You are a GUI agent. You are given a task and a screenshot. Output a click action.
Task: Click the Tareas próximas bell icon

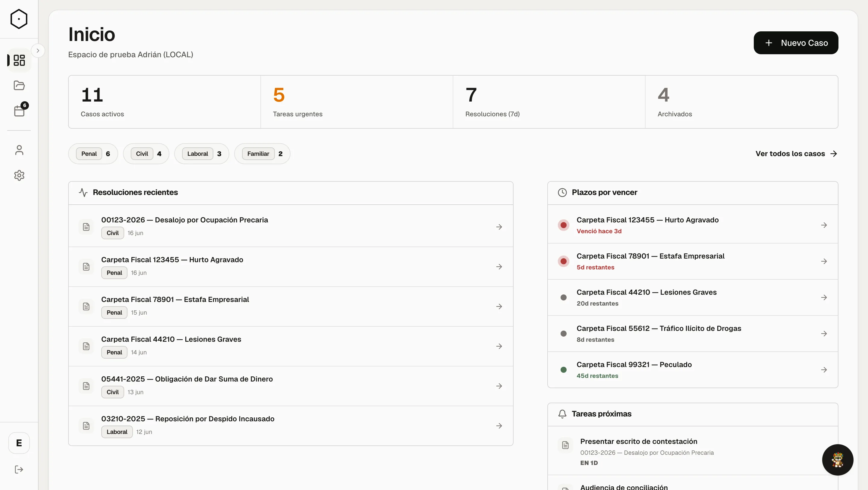[x=562, y=414]
